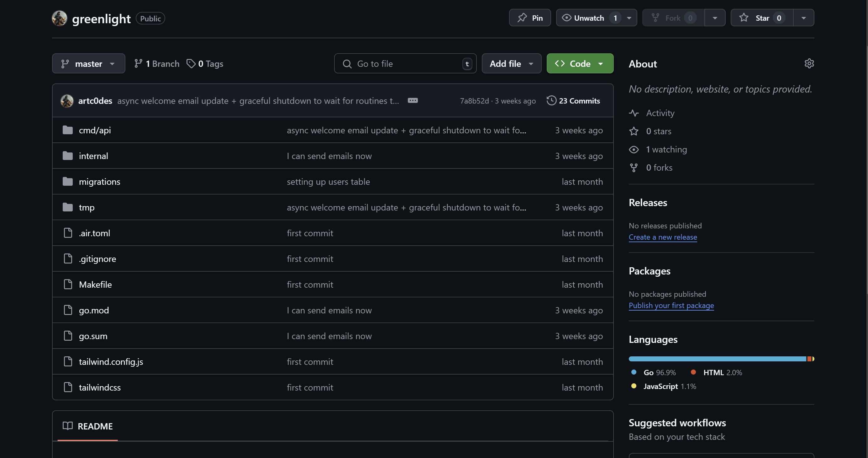Open the green Code dropdown
Viewport: 868px width, 458px height.
click(580, 63)
